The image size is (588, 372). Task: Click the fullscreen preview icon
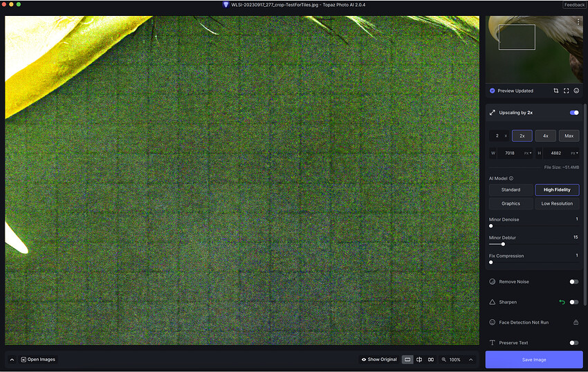(x=567, y=91)
